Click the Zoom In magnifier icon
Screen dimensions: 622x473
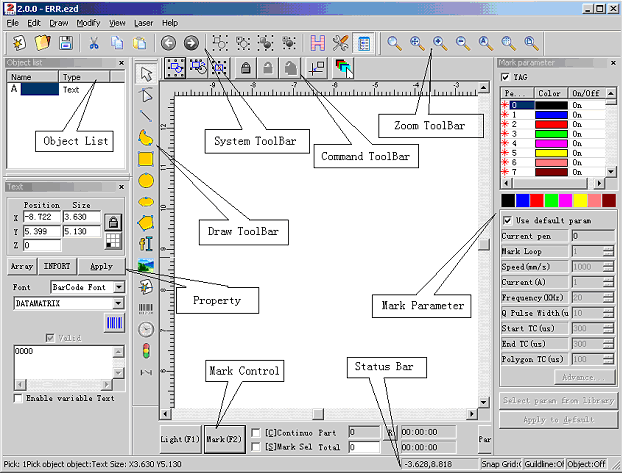tap(439, 43)
